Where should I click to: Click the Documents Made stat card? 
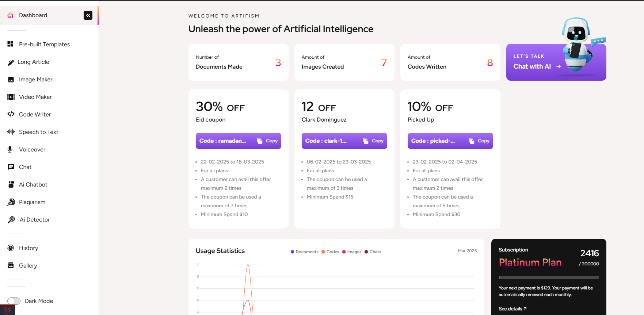coord(238,62)
